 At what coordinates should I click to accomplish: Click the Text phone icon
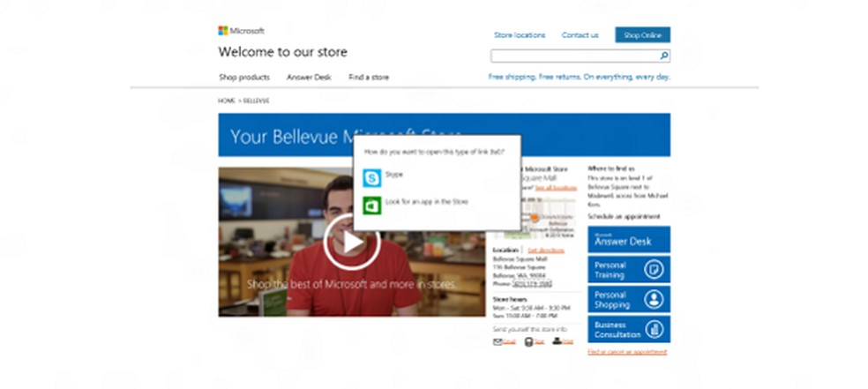coord(528,342)
